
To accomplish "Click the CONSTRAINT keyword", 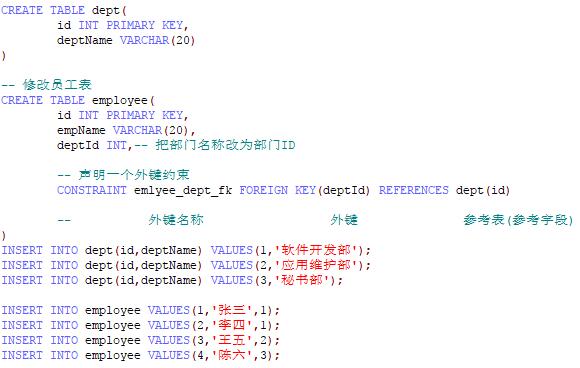I will pyautogui.click(x=92, y=190).
